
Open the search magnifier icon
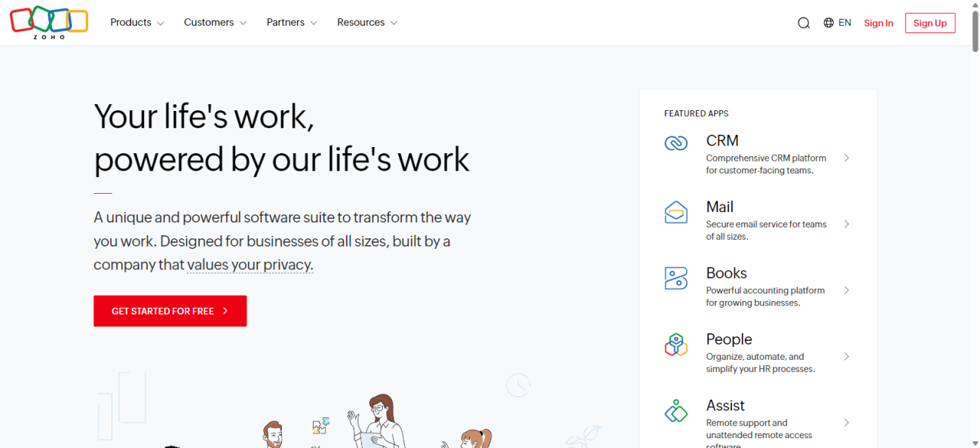pyautogui.click(x=804, y=23)
